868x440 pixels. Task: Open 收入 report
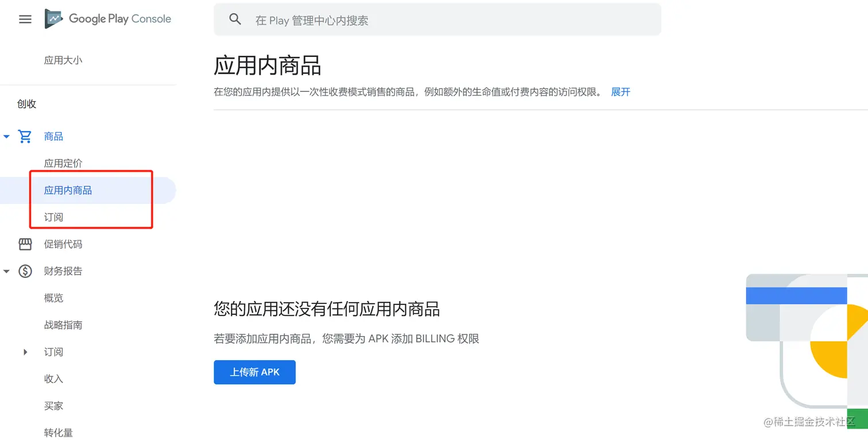pos(53,379)
